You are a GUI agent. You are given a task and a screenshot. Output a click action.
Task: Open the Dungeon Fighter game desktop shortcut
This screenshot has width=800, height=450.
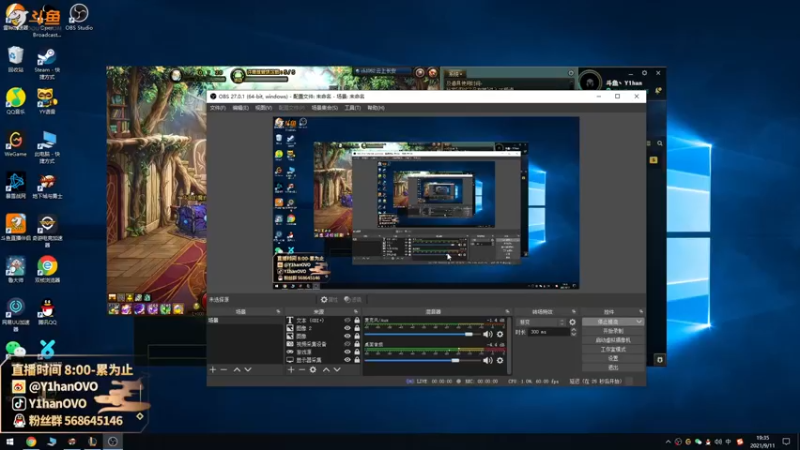(47, 186)
